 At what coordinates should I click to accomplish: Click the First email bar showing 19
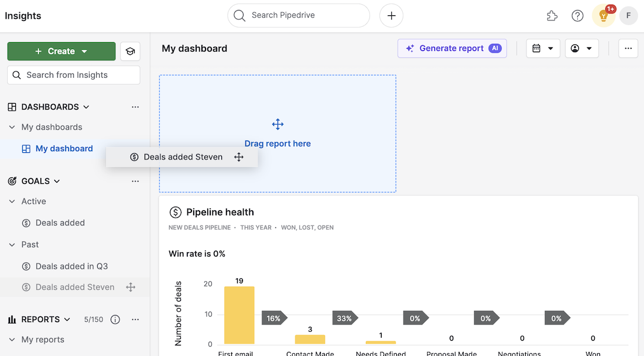click(239, 316)
